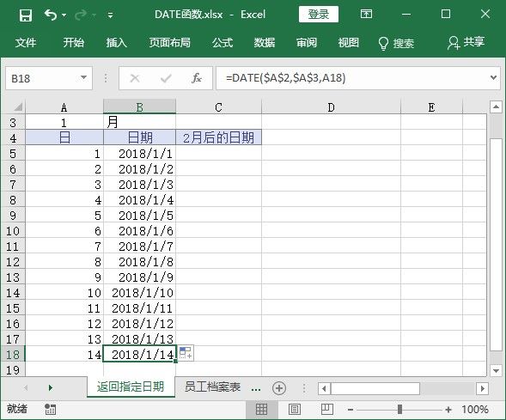The width and height of the screenshot is (506, 420).
Task: Click the 搜索 lightbulb search box
Action: (396, 43)
